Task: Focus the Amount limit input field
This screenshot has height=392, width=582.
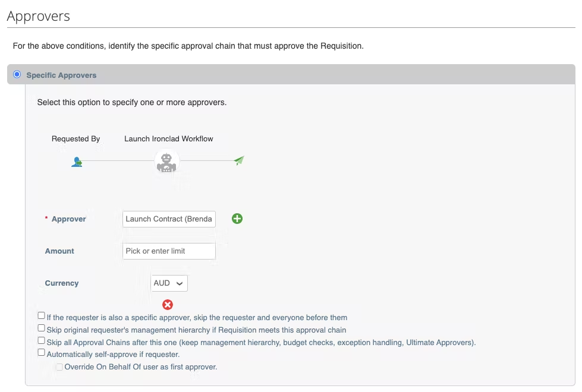Action: tap(169, 251)
